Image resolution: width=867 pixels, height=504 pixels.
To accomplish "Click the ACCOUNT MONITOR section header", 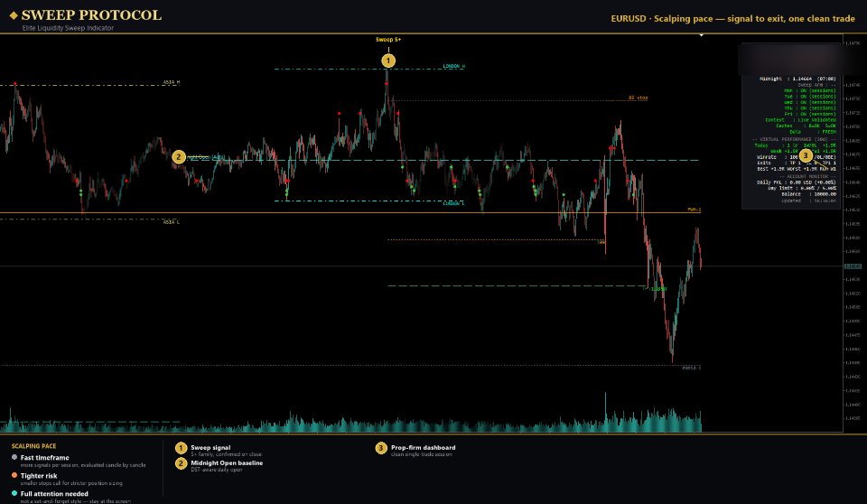I will (807, 176).
